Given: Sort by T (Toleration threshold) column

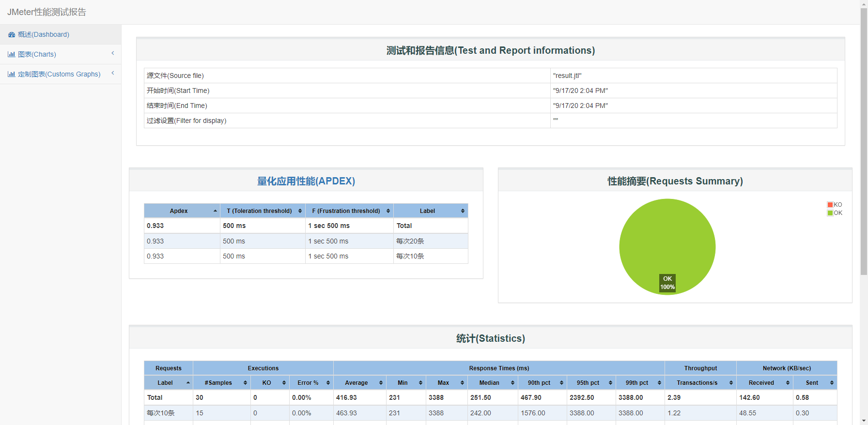Looking at the screenshot, I should click(263, 211).
